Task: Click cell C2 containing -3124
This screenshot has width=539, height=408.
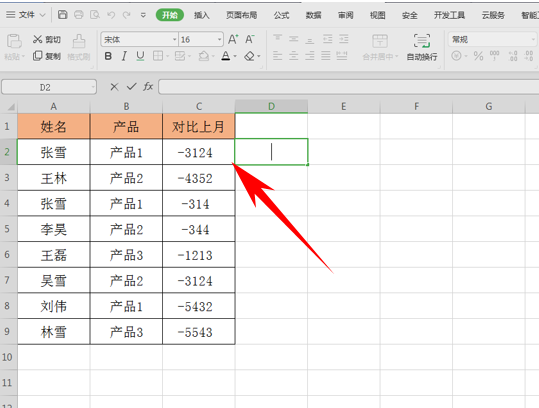Action: (x=199, y=152)
